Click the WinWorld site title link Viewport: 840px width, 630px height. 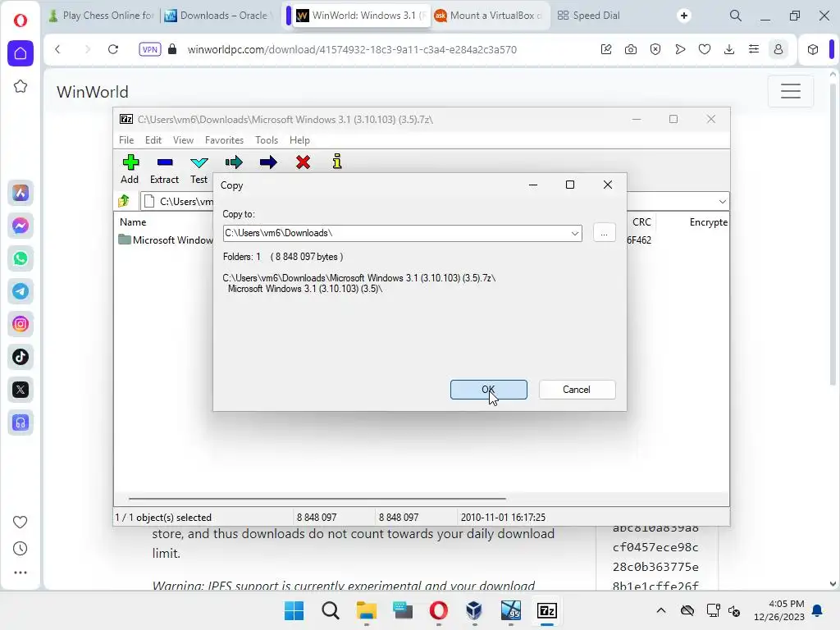click(x=93, y=92)
